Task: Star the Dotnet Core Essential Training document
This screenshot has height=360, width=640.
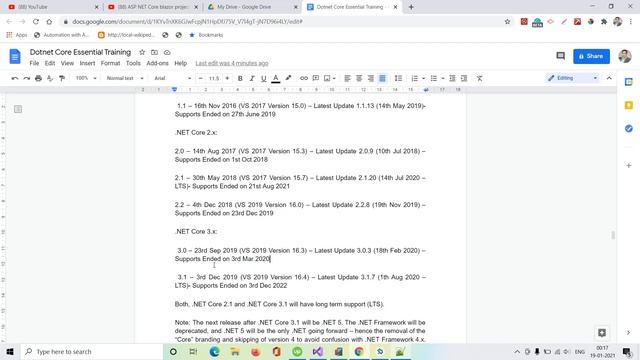Action: (142, 52)
